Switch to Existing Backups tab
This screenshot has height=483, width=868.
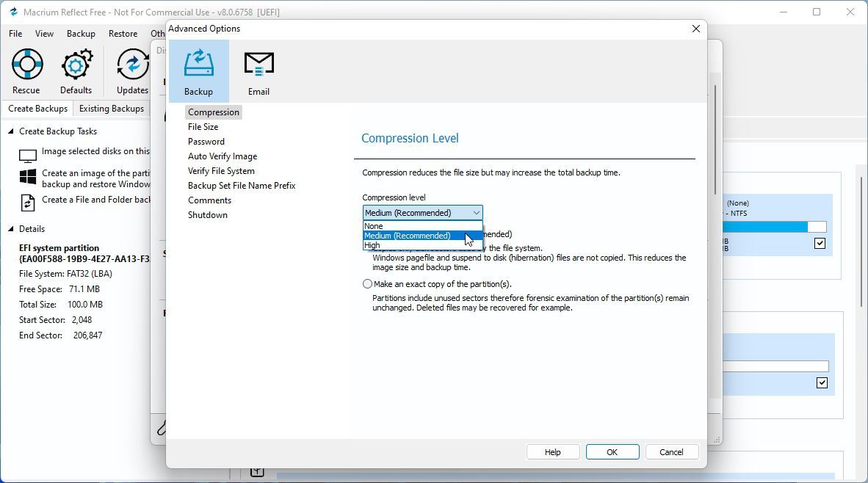tap(112, 109)
